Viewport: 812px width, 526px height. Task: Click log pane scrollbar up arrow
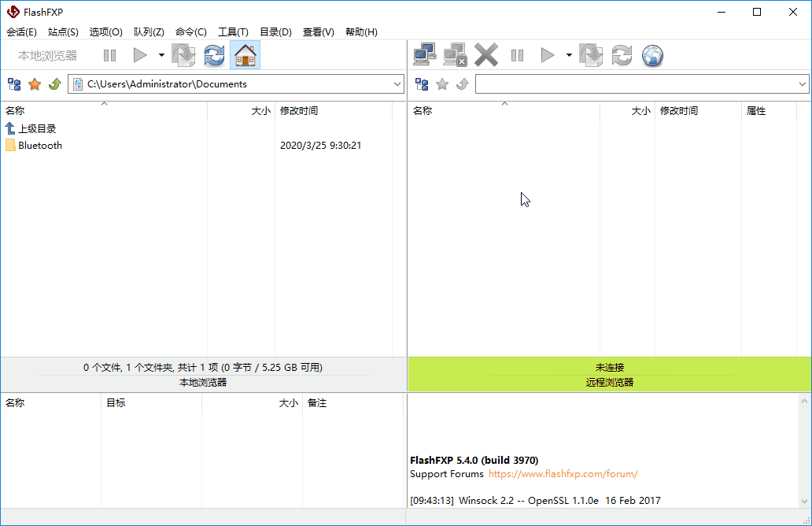804,401
